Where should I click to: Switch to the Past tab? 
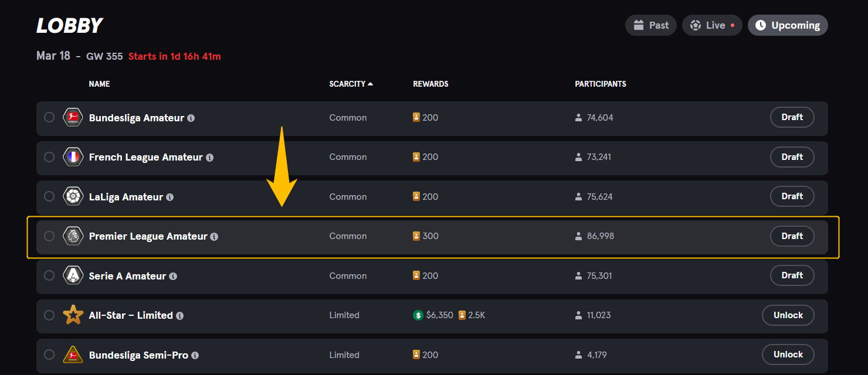pyautogui.click(x=651, y=25)
